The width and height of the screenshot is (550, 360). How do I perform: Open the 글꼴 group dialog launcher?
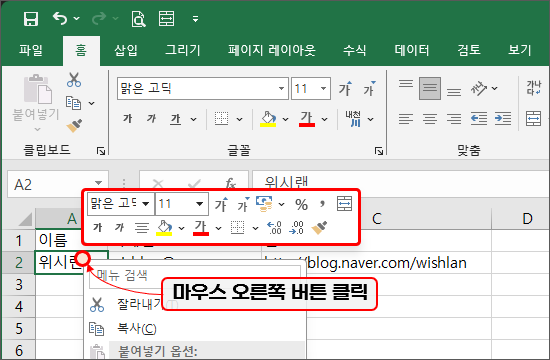[x=379, y=151]
